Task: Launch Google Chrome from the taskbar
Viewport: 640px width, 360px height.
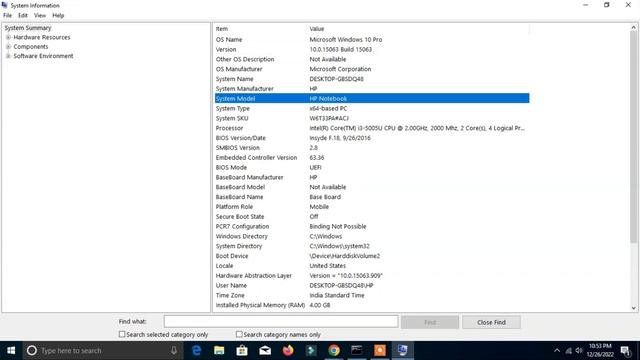Action: pyautogui.click(x=334, y=351)
